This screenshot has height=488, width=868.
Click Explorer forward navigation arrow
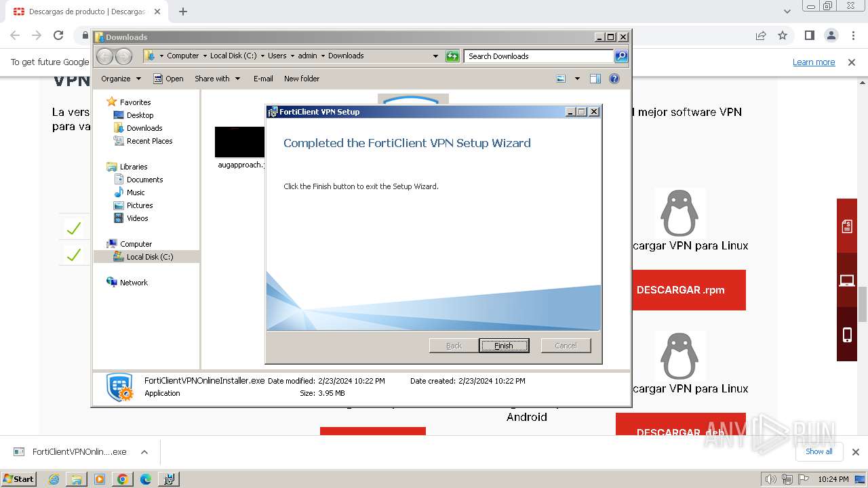coord(124,56)
